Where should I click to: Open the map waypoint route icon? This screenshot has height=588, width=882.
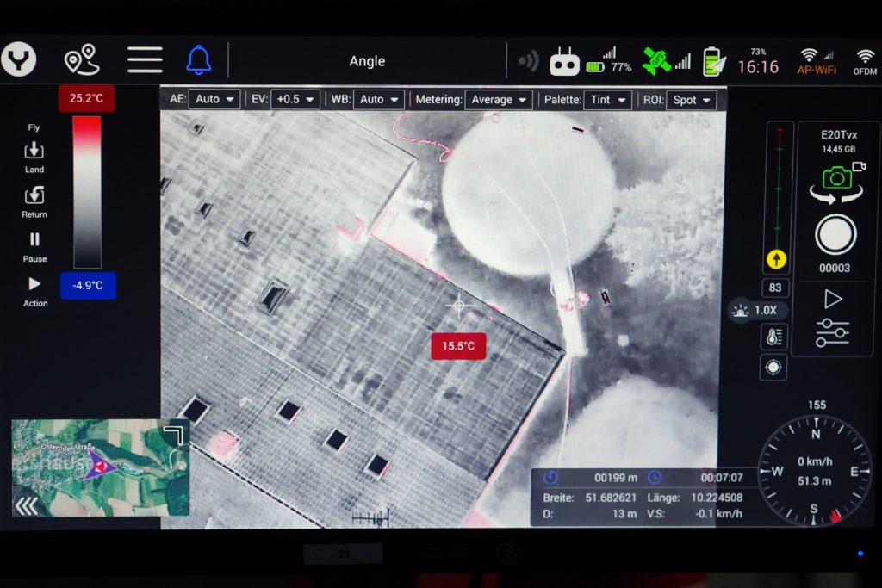click(82, 60)
